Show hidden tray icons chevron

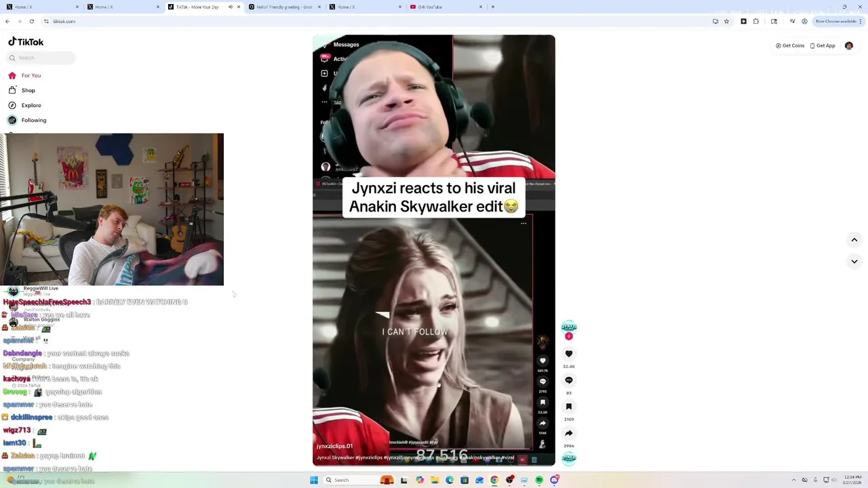[794, 480]
